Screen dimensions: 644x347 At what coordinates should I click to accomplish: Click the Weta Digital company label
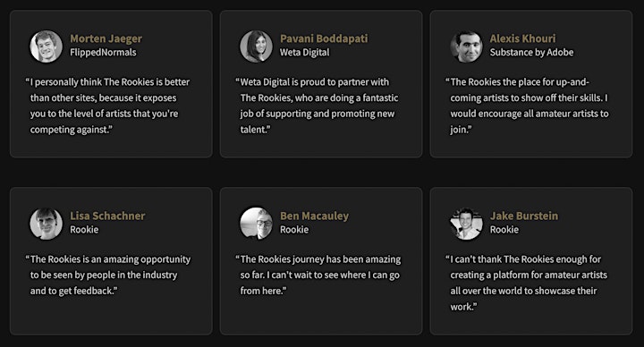[304, 53]
